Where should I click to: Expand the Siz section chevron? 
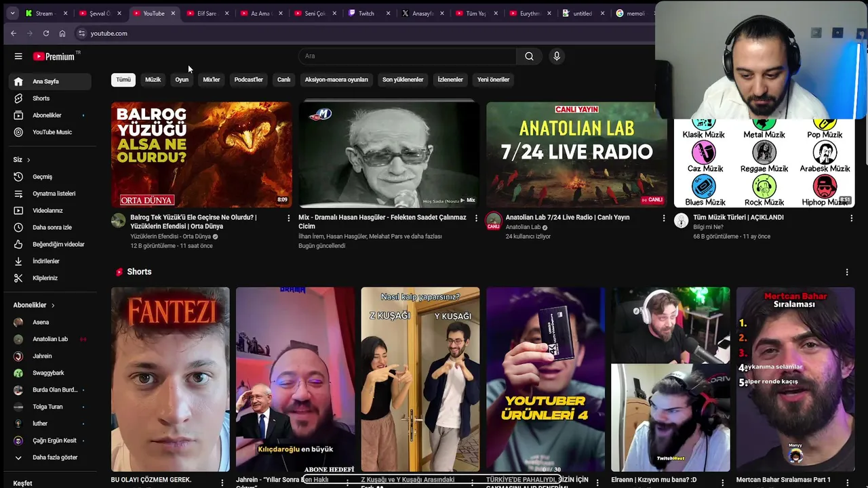28,160
